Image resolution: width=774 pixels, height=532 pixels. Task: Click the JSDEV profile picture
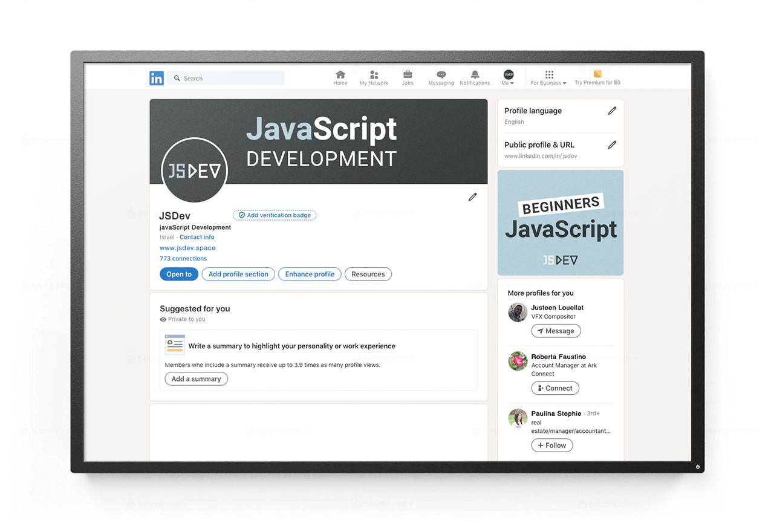(x=195, y=171)
